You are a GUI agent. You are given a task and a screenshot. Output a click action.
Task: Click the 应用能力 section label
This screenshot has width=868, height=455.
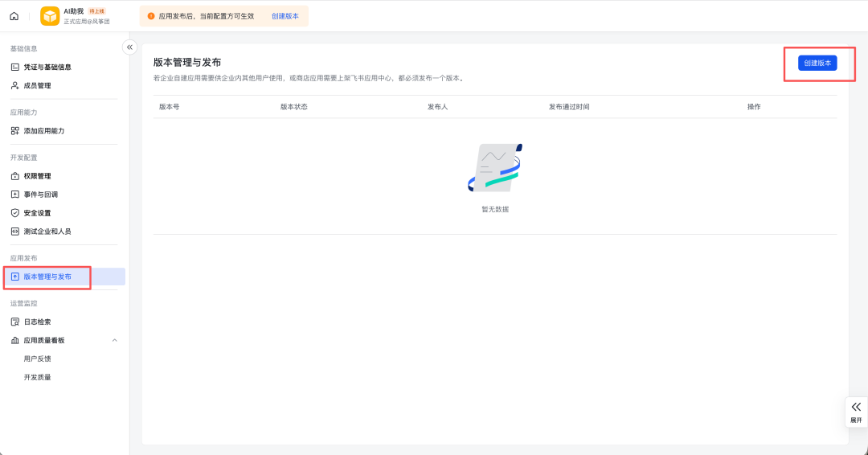[24, 113]
